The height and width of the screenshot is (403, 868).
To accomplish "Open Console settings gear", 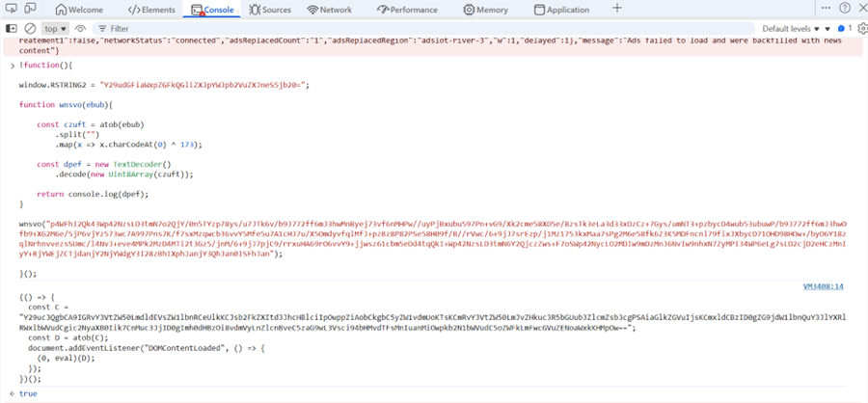I will 862,28.
